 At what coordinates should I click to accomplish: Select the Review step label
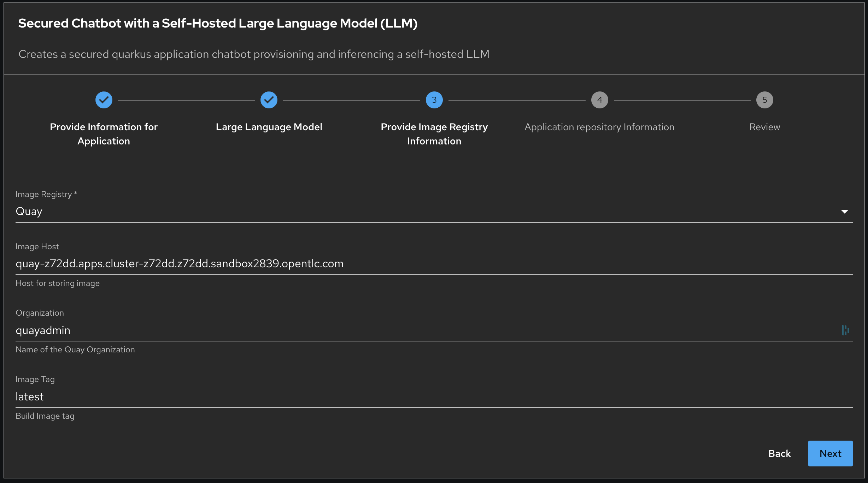point(764,127)
